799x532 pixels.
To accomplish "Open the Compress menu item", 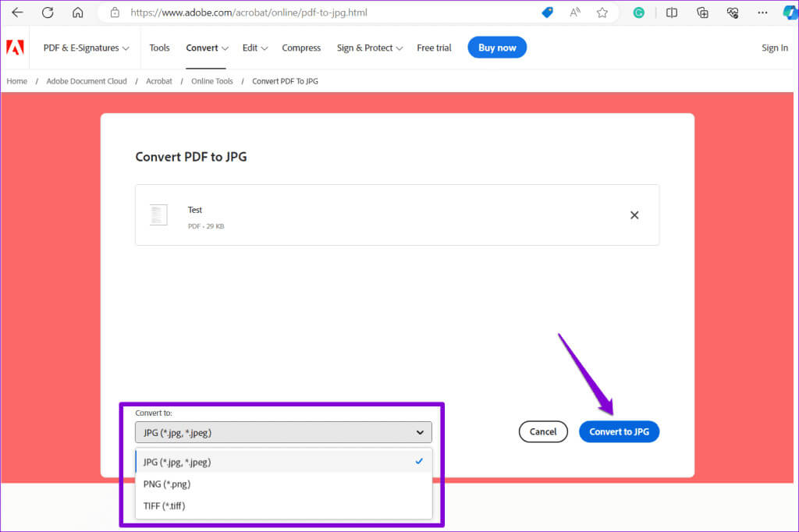I will coord(301,48).
